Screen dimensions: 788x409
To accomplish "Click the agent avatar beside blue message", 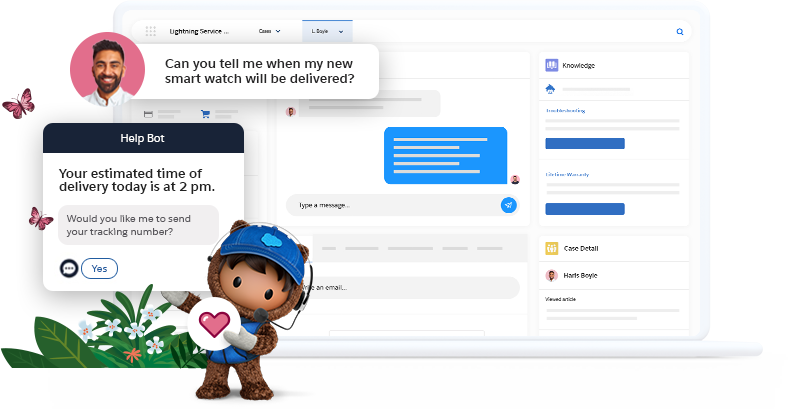I will 515,179.
